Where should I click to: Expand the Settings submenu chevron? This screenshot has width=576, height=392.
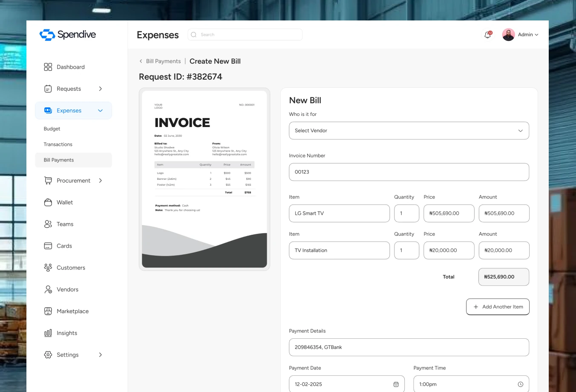click(x=101, y=355)
